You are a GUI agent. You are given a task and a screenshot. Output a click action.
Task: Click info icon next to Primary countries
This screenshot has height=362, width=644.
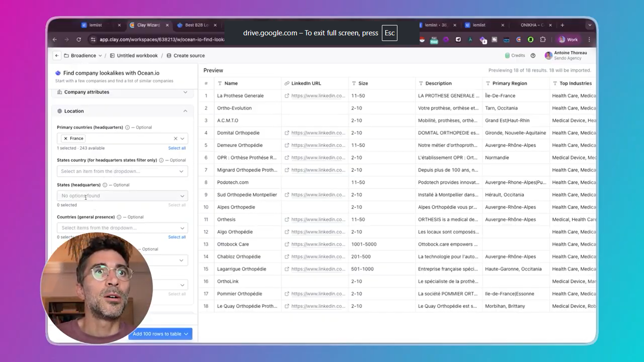127,127
